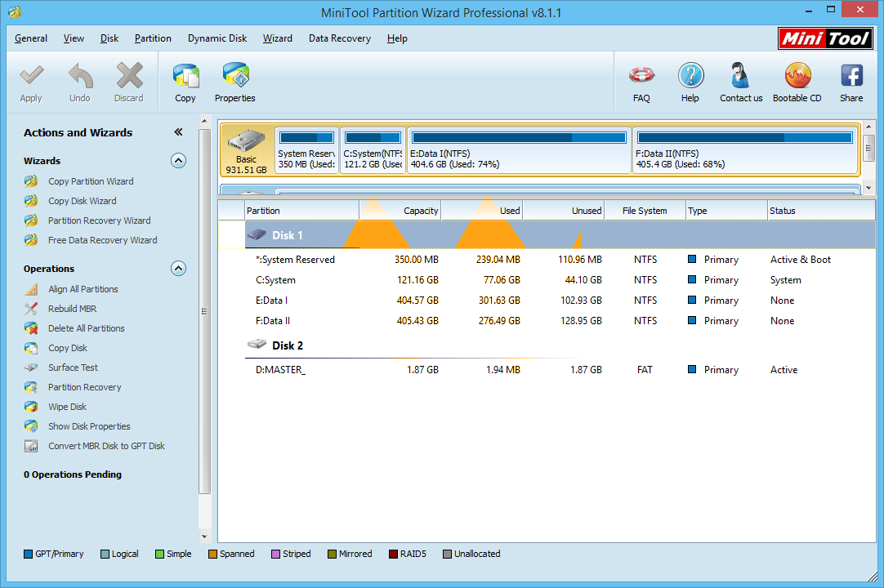Select the System Reserved partition usage bar

pos(306,137)
